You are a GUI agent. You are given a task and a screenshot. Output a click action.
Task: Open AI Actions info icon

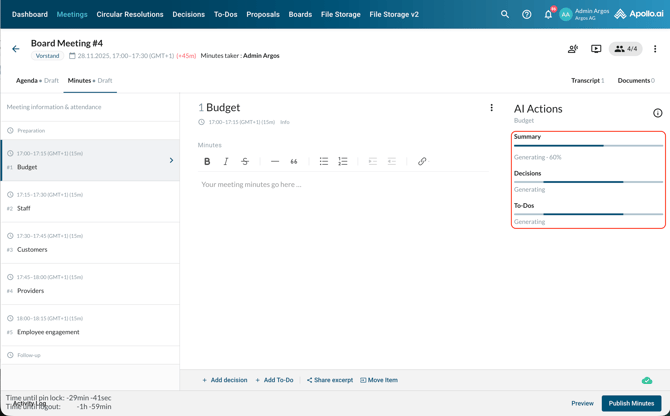pyautogui.click(x=657, y=113)
